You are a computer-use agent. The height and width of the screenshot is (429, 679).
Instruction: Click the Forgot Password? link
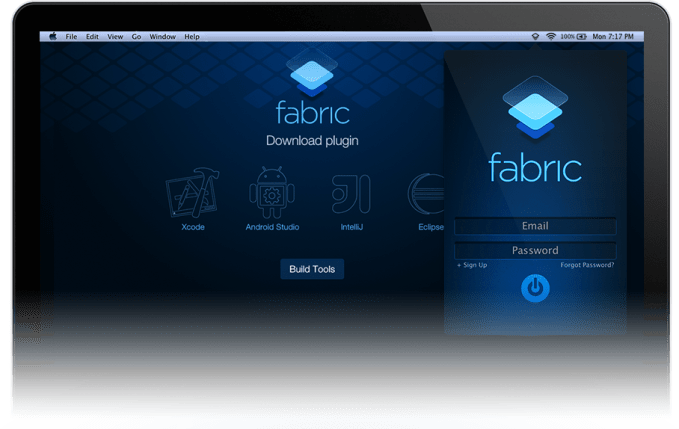(587, 265)
